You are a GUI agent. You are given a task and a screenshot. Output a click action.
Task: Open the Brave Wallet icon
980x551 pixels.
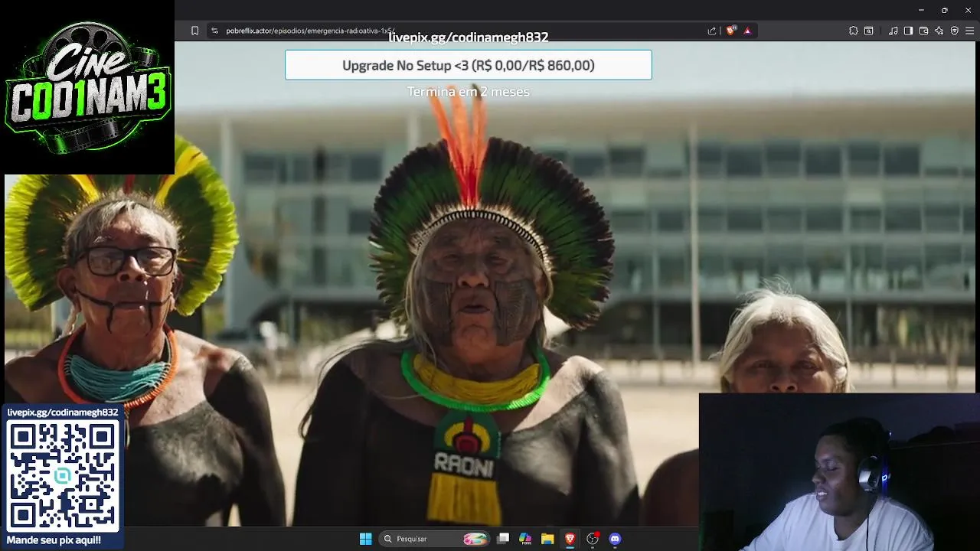tap(923, 31)
